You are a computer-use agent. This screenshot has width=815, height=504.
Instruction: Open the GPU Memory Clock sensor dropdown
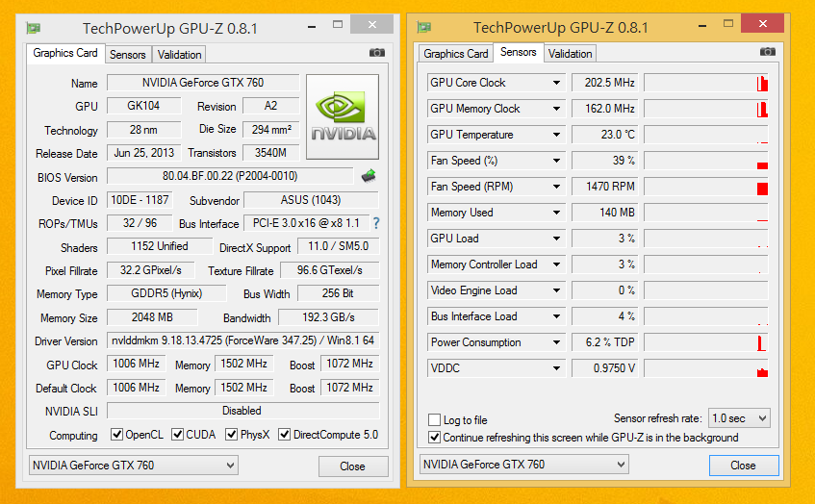[556, 109]
